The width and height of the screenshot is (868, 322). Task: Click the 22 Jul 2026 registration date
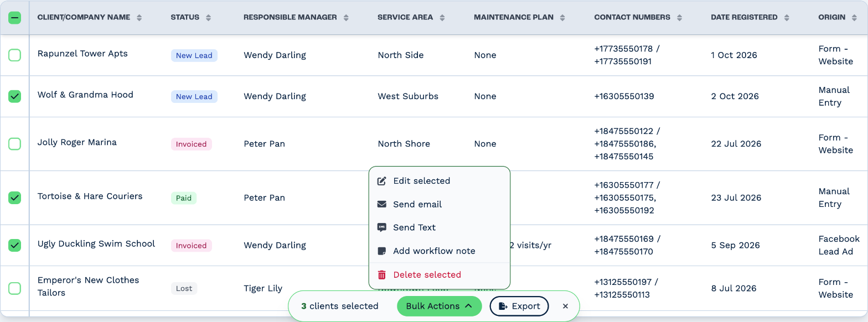[x=736, y=144]
